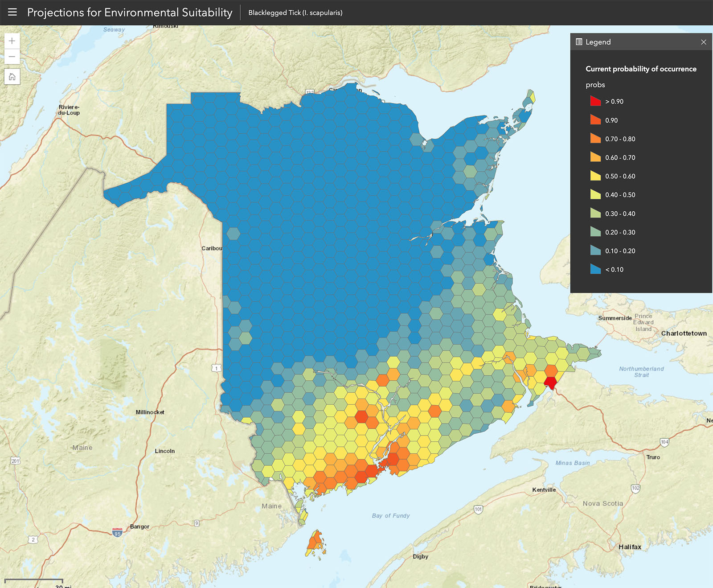
Task: Click the red > 0.90 legend swatch
Action: [x=595, y=101]
